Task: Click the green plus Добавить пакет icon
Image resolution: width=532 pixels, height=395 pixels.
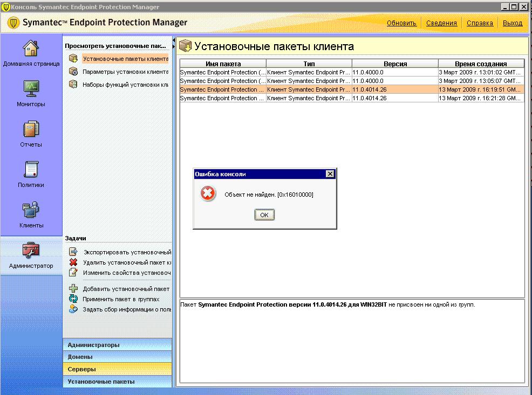Action: coord(73,289)
